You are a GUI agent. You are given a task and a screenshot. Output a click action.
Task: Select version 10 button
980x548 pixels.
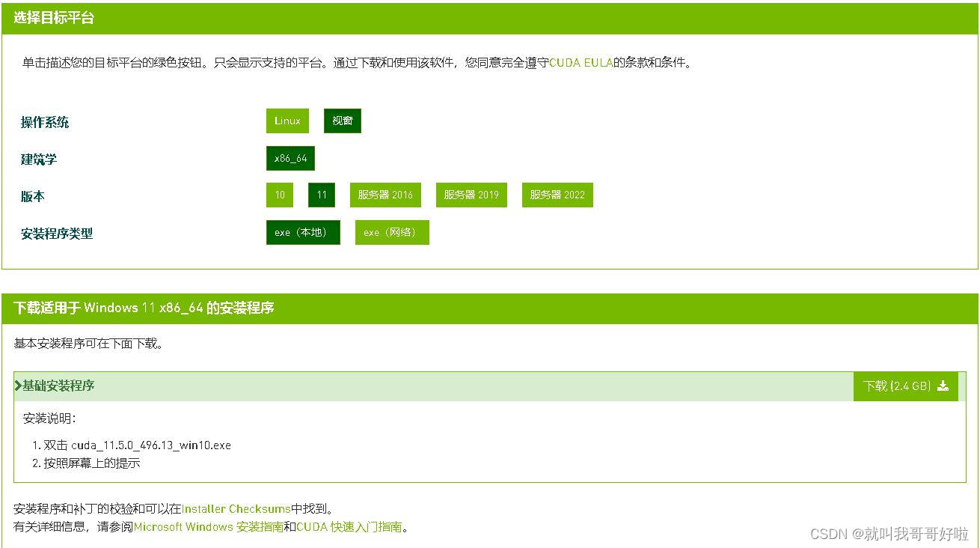coord(280,195)
